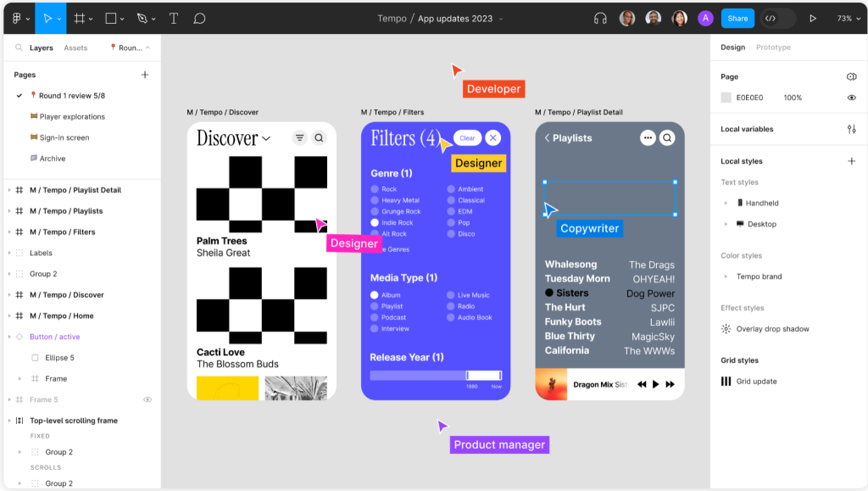Expand the Desktop text styles
This screenshot has height=491, width=868.
(x=726, y=224)
